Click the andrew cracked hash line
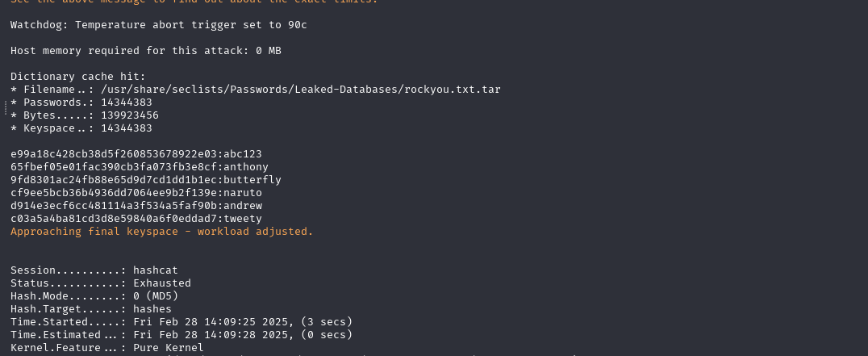The width and height of the screenshot is (868, 356). [136, 205]
